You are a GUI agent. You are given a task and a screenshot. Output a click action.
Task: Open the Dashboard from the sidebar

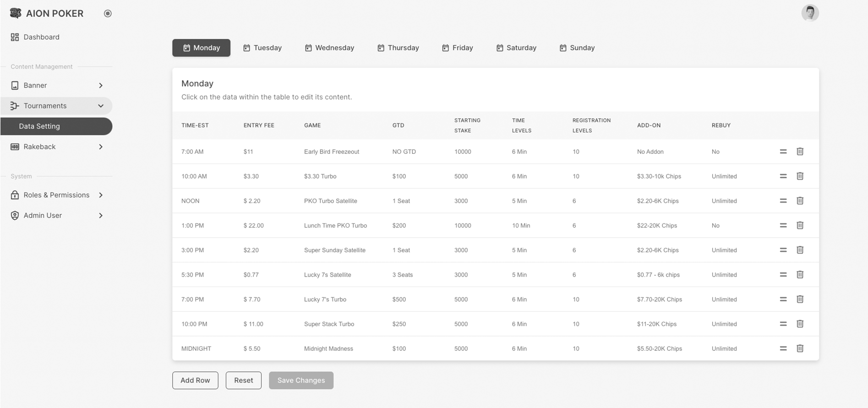41,37
